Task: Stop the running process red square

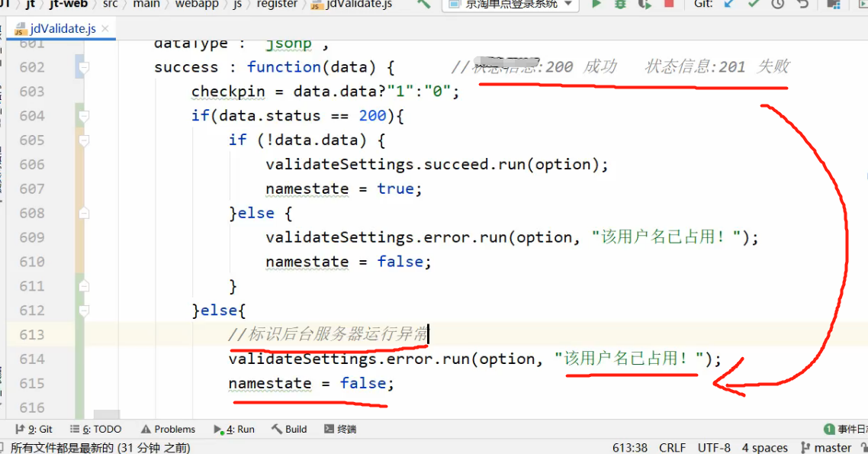Action: (669, 3)
